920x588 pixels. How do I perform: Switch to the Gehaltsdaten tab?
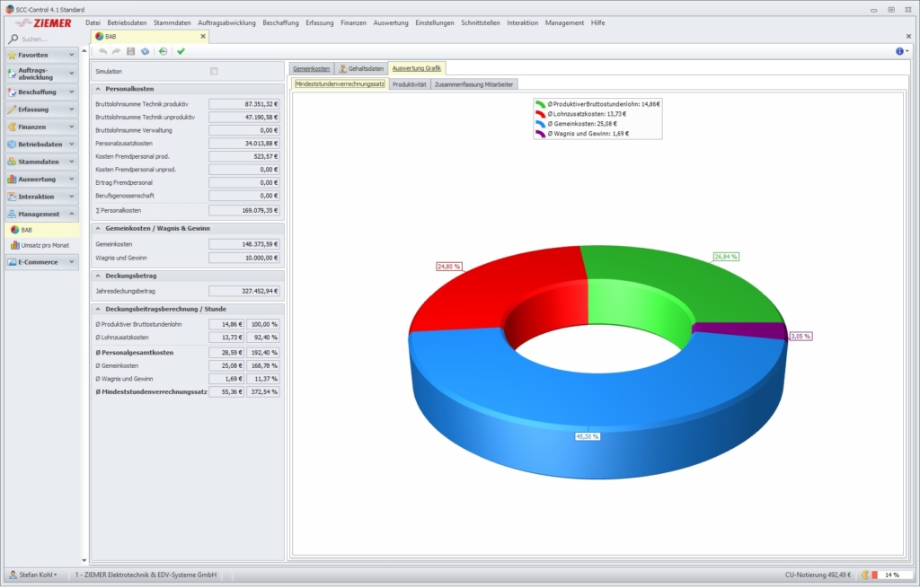[361, 68]
